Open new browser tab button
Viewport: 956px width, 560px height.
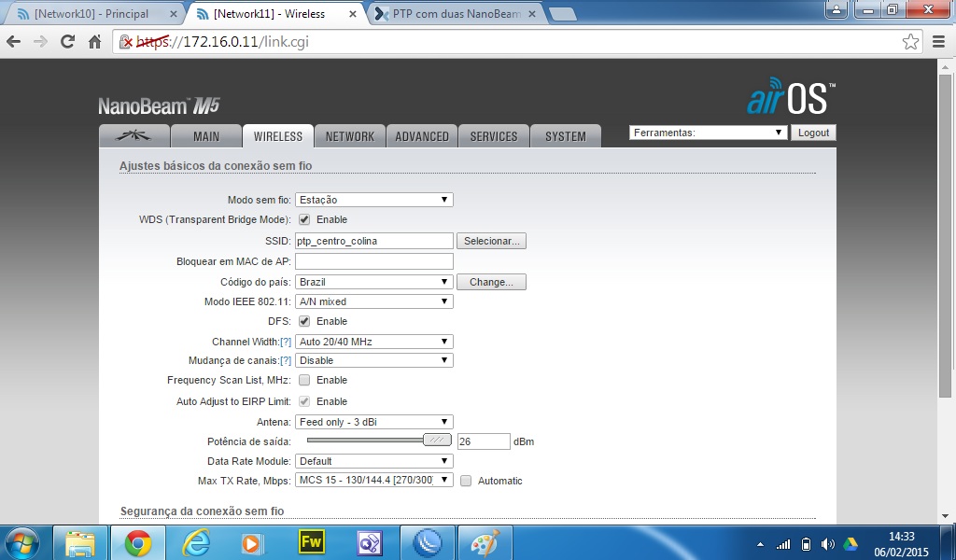tap(562, 15)
